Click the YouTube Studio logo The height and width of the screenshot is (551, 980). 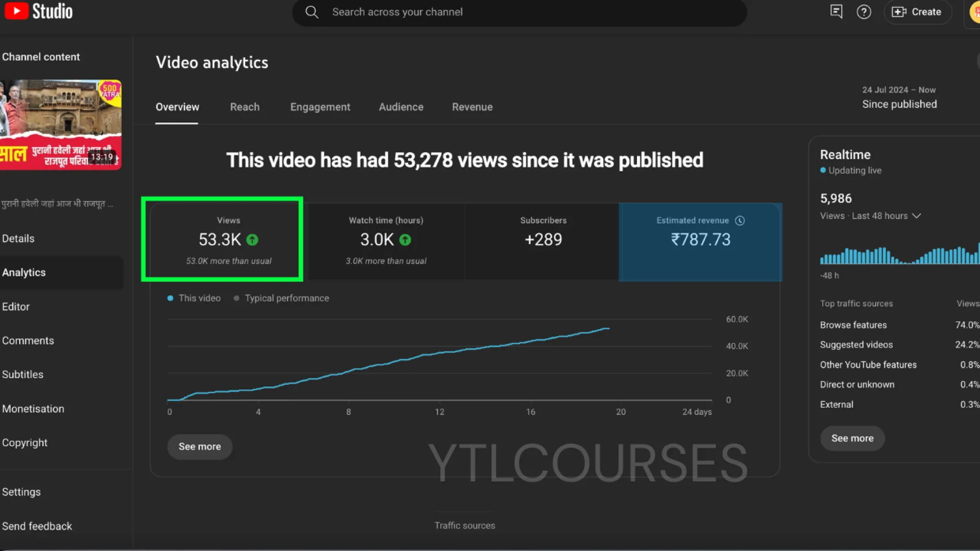pyautogui.click(x=39, y=12)
